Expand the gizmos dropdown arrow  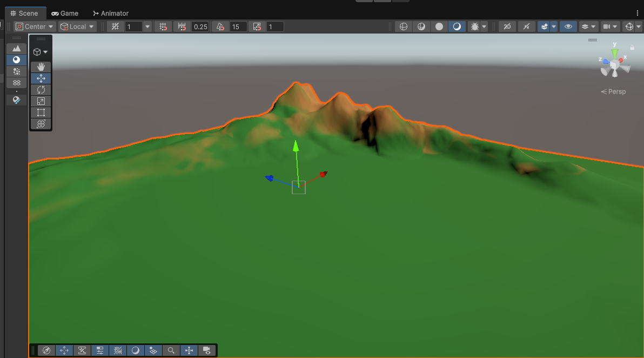(638, 26)
